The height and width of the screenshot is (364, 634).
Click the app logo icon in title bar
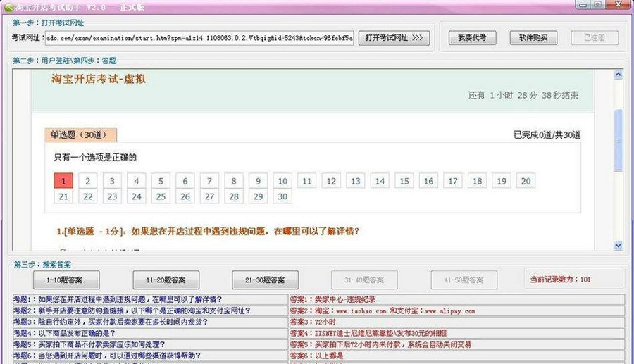[8, 5]
